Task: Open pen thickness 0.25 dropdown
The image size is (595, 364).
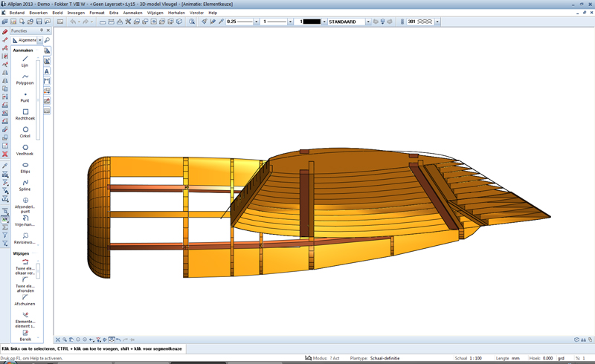Action: 256,22
